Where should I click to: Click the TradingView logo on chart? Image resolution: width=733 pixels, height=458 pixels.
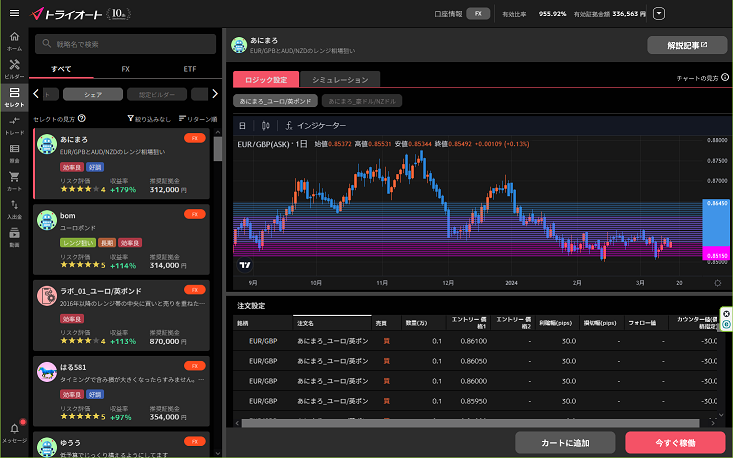[x=245, y=265]
